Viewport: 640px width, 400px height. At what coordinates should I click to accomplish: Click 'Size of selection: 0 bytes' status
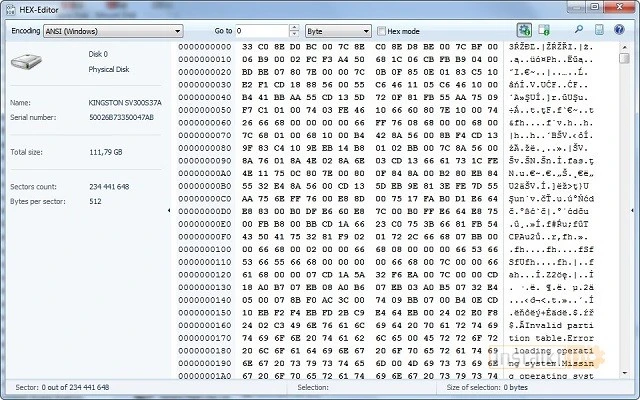click(x=487, y=387)
